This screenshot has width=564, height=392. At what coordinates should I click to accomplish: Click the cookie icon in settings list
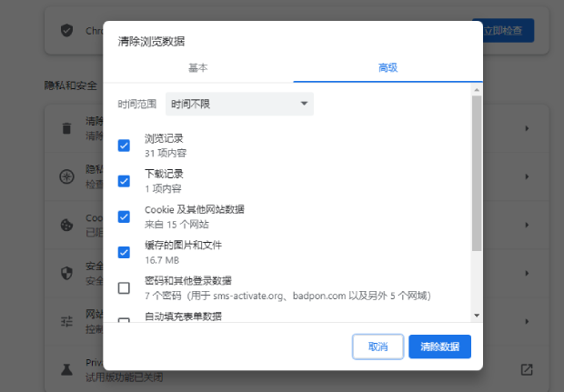(66, 224)
